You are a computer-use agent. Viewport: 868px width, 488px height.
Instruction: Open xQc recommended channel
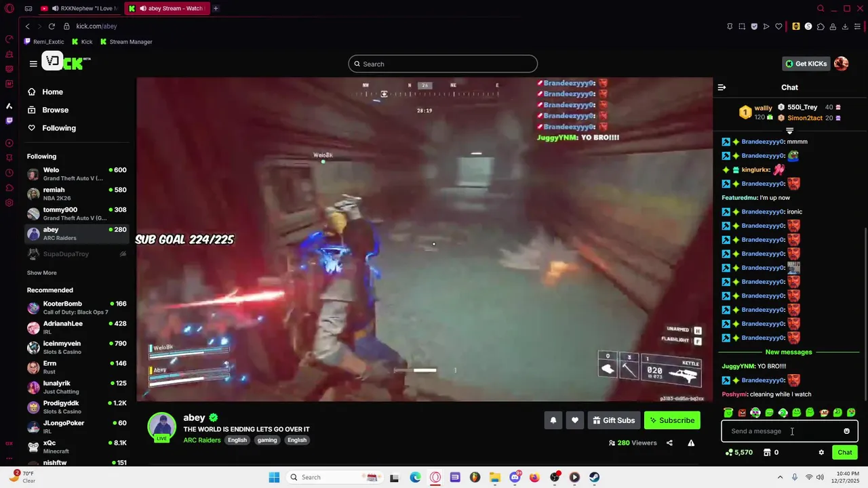pos(77,447)
